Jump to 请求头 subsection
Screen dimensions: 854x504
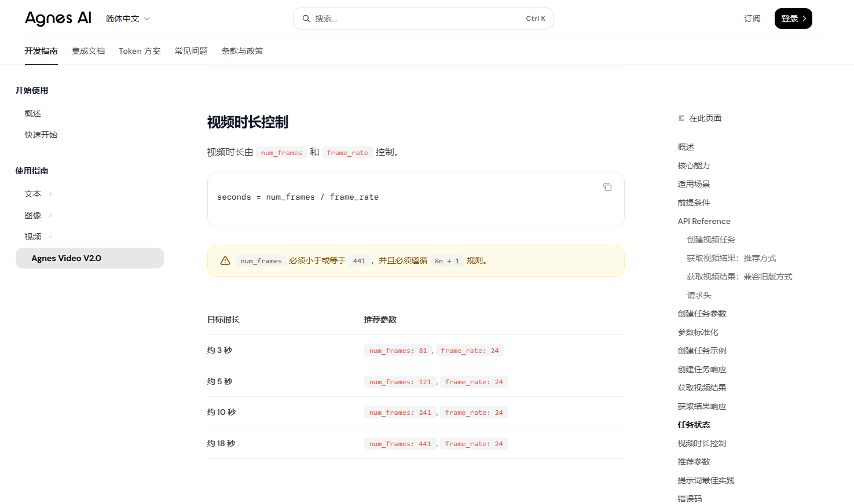click(x=699, y=295)
